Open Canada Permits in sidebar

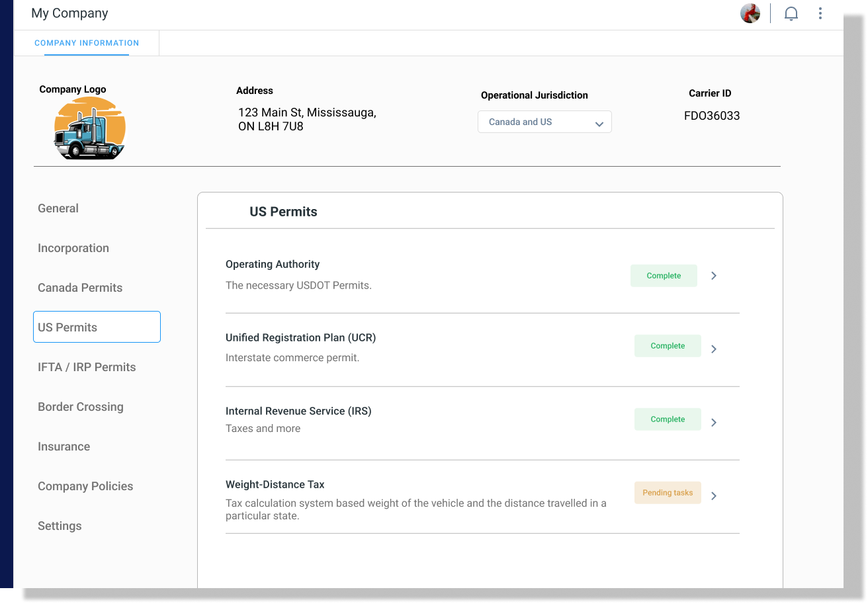tap(80, 288)
